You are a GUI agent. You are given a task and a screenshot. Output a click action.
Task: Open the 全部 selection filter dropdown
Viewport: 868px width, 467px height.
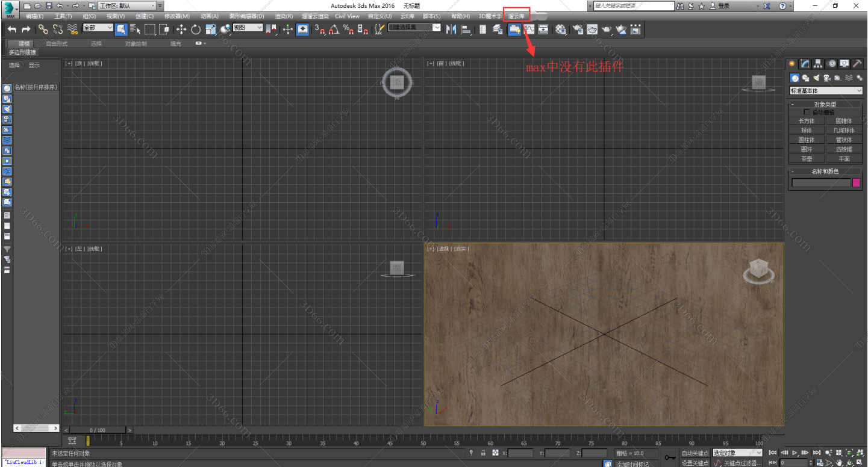pos(98,28)
